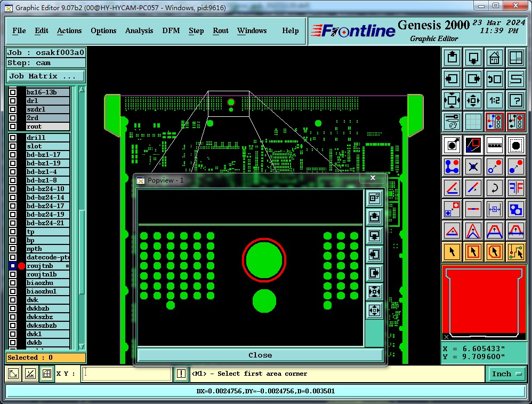Click the pan up icon in main toolbar

452,58
